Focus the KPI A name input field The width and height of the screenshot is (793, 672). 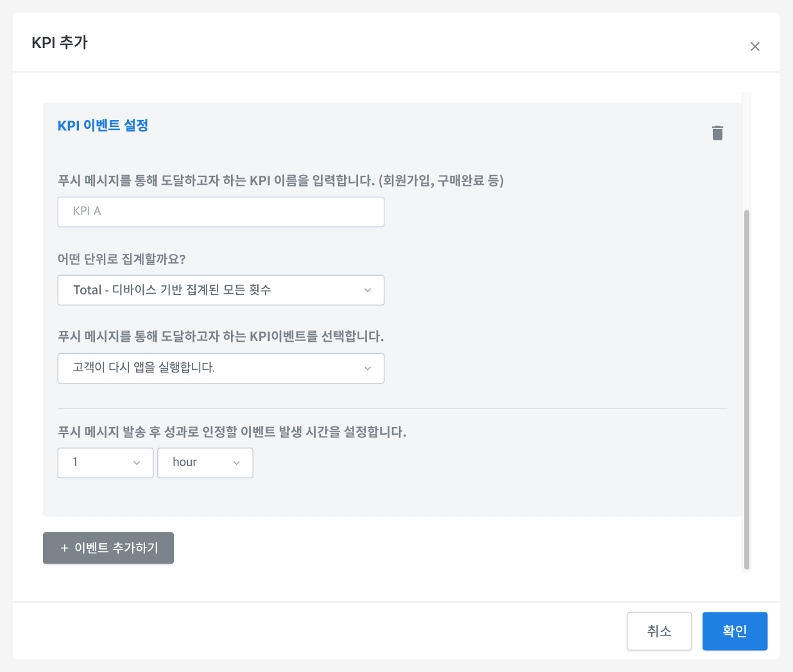pyautogui.click(x=221, y=212)
